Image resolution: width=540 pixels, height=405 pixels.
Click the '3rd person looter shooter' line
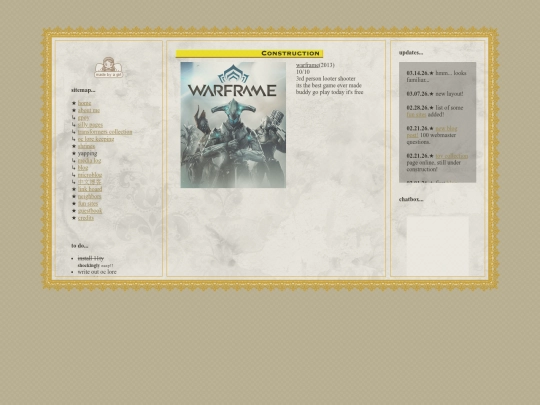point(326,79)
